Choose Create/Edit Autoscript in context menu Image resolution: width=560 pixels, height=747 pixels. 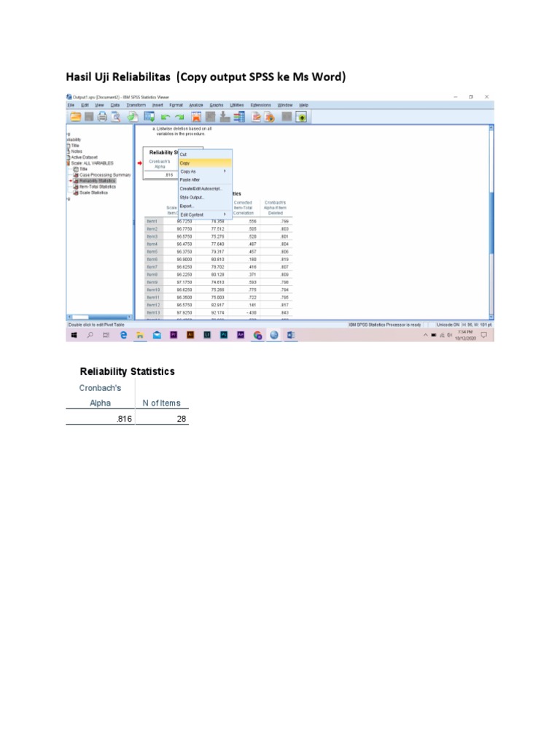click(x=205, y=189)
